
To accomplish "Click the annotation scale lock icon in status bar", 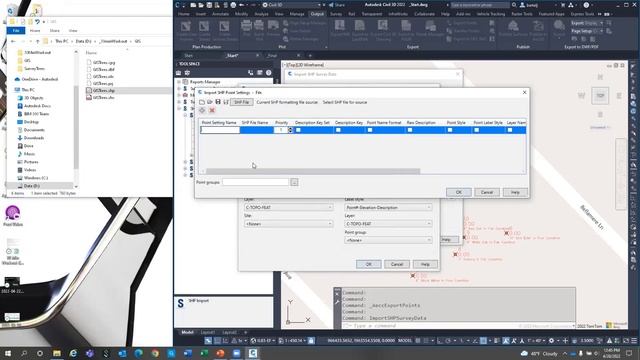I will 311,340.
